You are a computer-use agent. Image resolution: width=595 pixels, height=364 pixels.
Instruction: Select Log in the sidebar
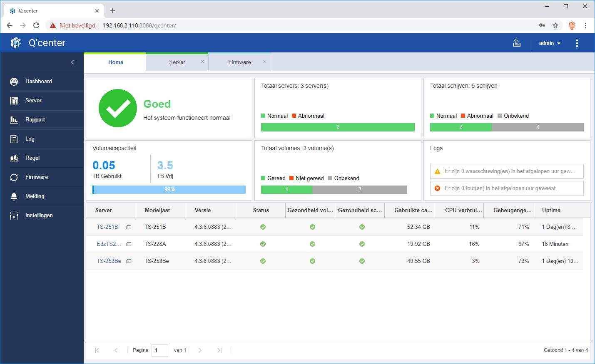[30, 139]
